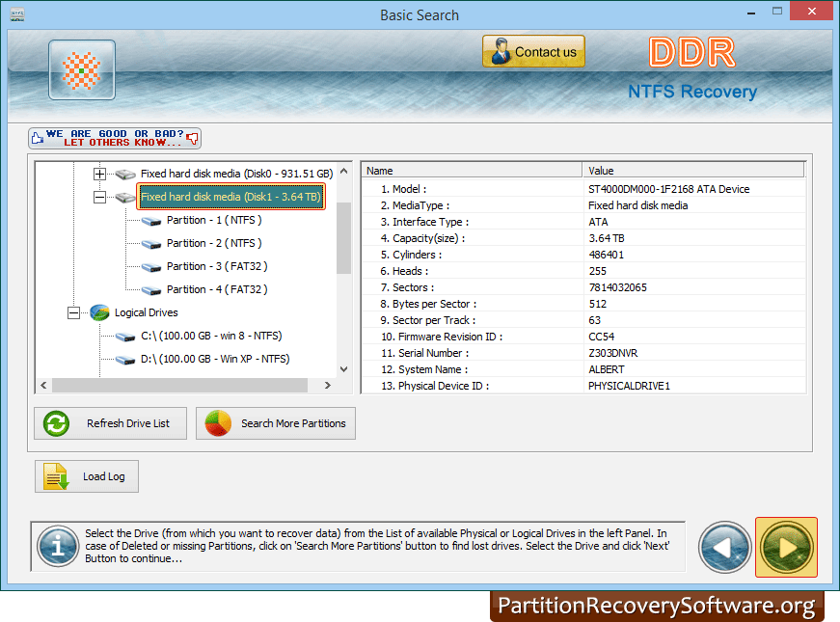Screen dimensions: 840x622
Task: Click the globe icon for Logical Drives
Action: click(x=99, y=312)
